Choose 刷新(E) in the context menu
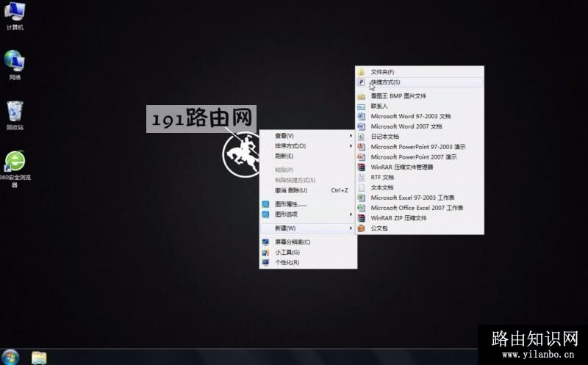588x365 pixels. click(x=308, y=156)
